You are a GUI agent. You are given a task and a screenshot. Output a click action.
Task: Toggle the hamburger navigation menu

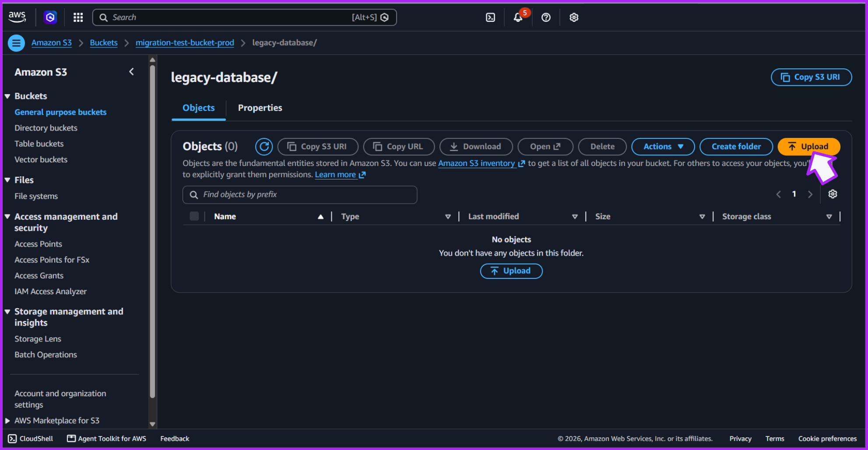(16, 43)
